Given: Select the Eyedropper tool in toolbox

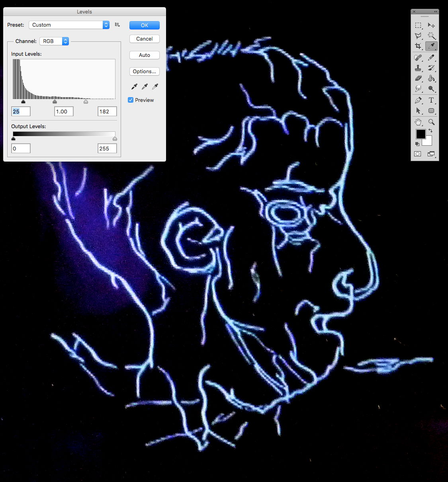Looking at the screenshot, I should pos(431,46).
